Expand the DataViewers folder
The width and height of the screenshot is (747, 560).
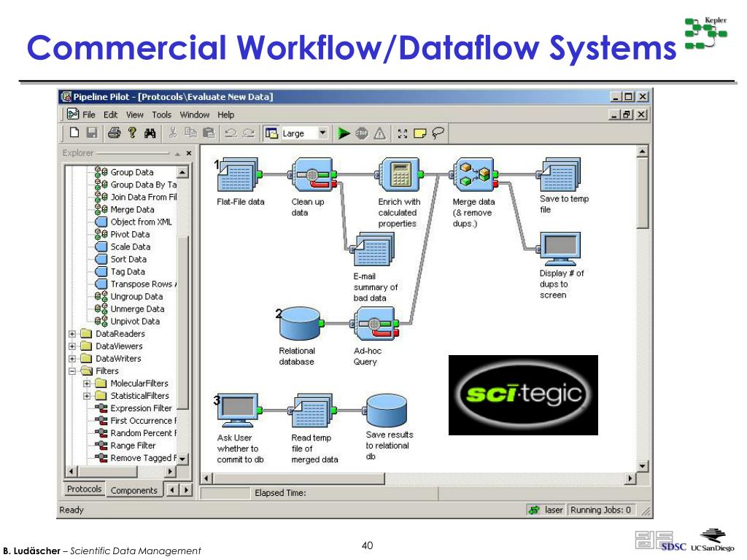pos(72,346)
